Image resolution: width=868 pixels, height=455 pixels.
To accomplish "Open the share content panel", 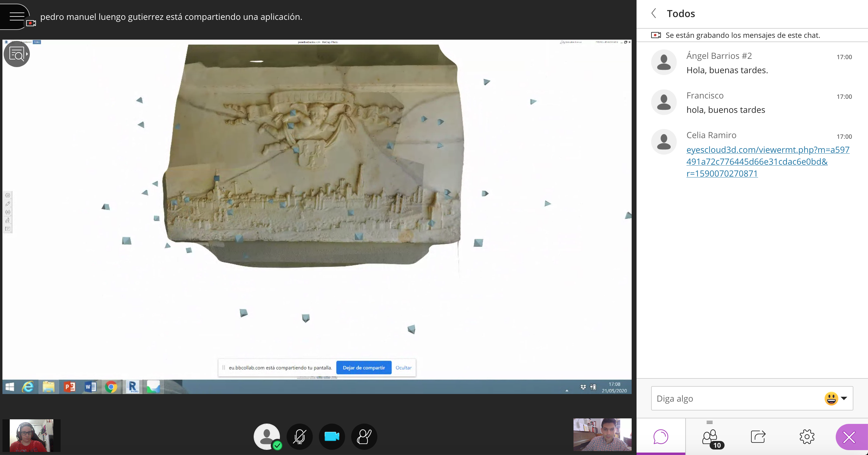I will pos(758,437).
